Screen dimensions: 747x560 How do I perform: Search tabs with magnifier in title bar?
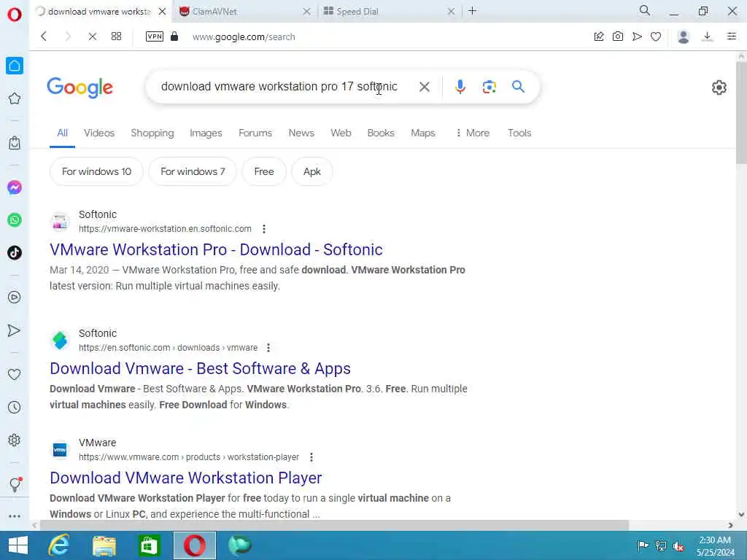(x=645, y=10)
